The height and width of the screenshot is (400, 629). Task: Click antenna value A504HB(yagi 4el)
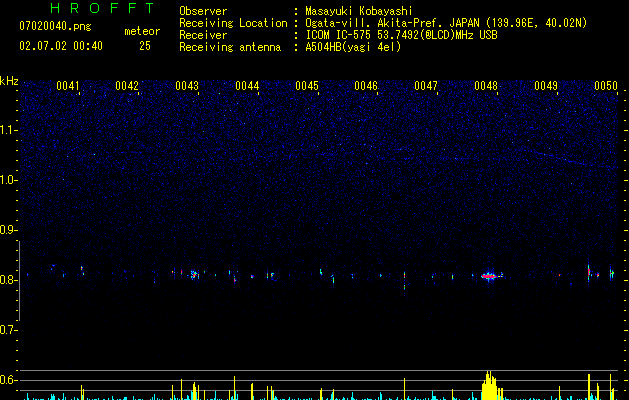[353, 47]
